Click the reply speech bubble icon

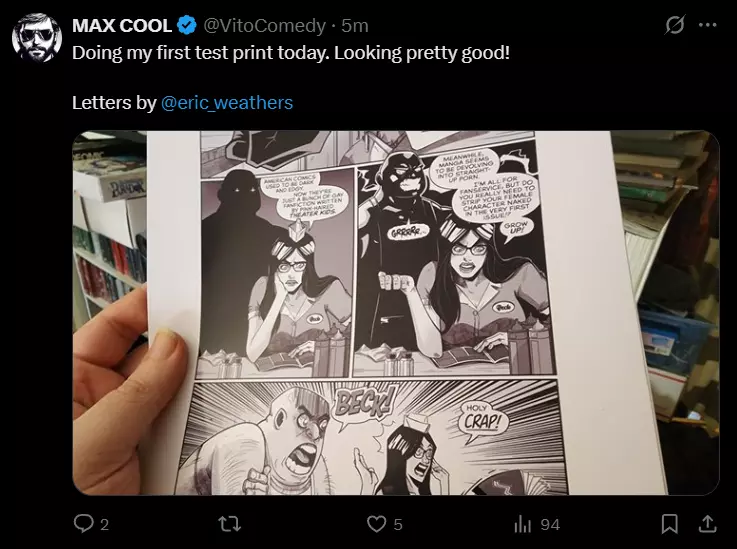tap(84, 524)
